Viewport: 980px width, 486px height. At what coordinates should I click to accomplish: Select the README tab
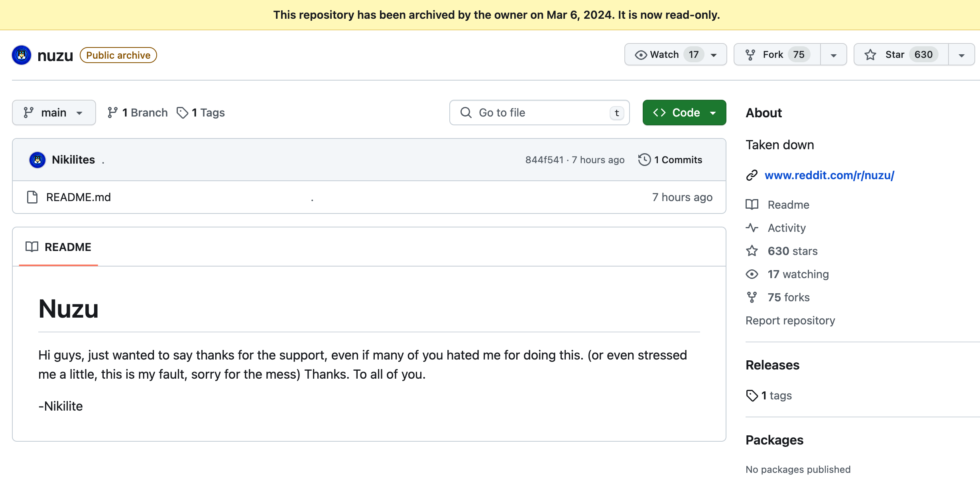(x=59, y=247)
